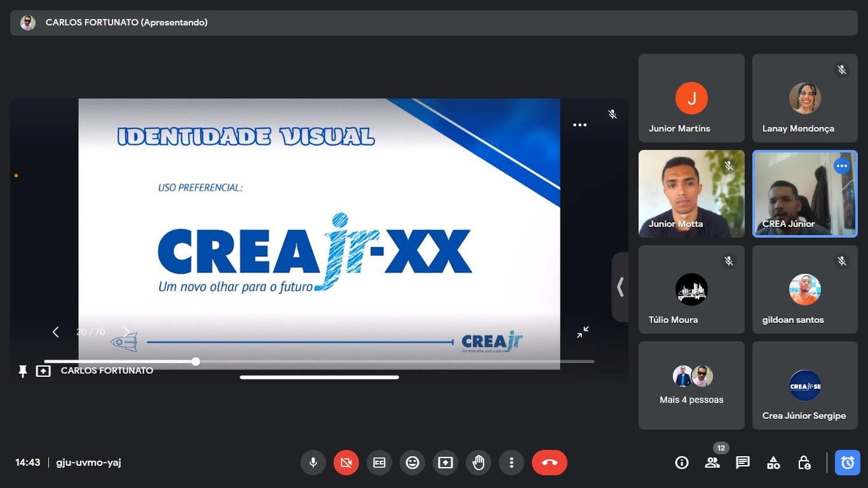This screenshot has height=488, width=868.
Task: Select the Junior Martins tile
Action: [691, 98]
